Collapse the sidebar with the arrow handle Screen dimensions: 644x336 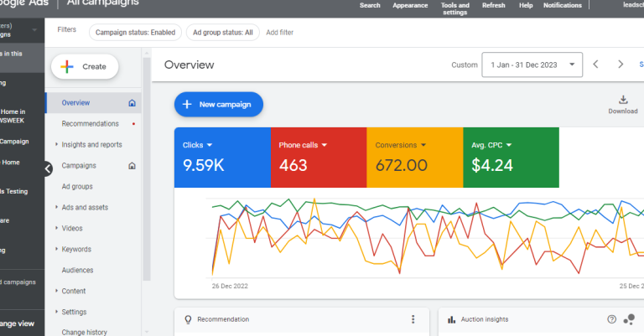click(48, 168)
